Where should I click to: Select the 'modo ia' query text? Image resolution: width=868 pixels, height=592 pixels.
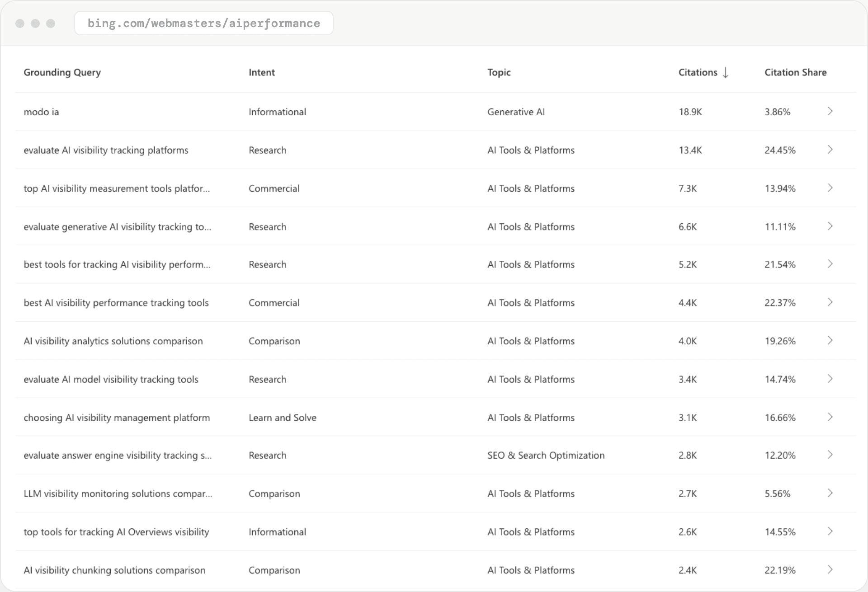(41, 112)
